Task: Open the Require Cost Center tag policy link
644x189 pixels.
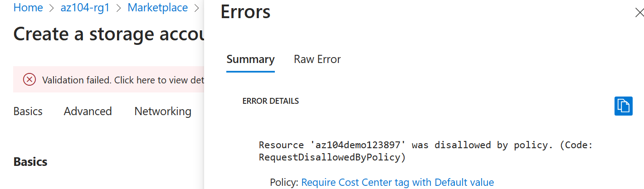Action: click(397, 182)
